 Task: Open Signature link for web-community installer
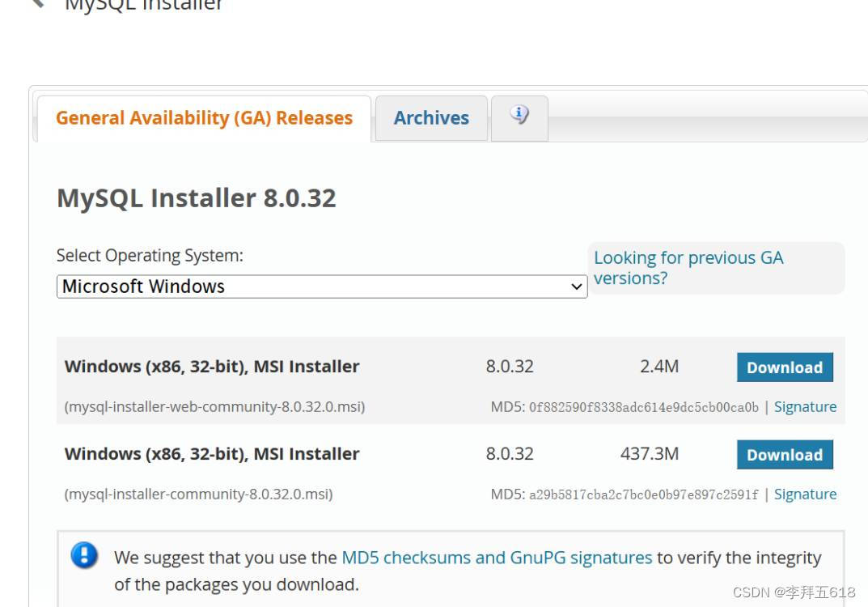point(805,406)
